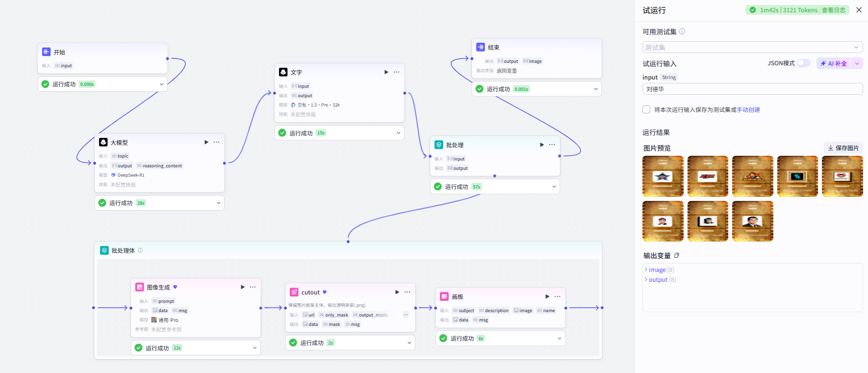Screen dimensions: 868x373
Task: Open the first image preview thumbnail
Action: pos(663,176)
